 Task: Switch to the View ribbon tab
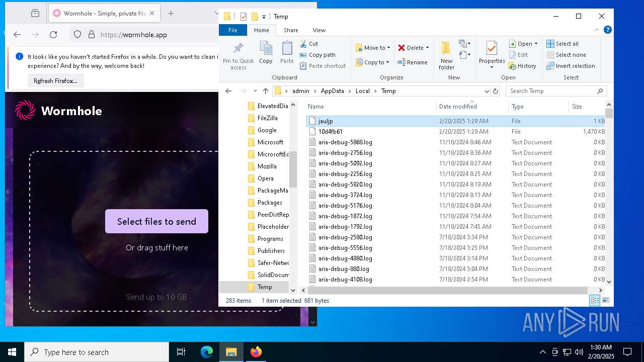[319, 30]
